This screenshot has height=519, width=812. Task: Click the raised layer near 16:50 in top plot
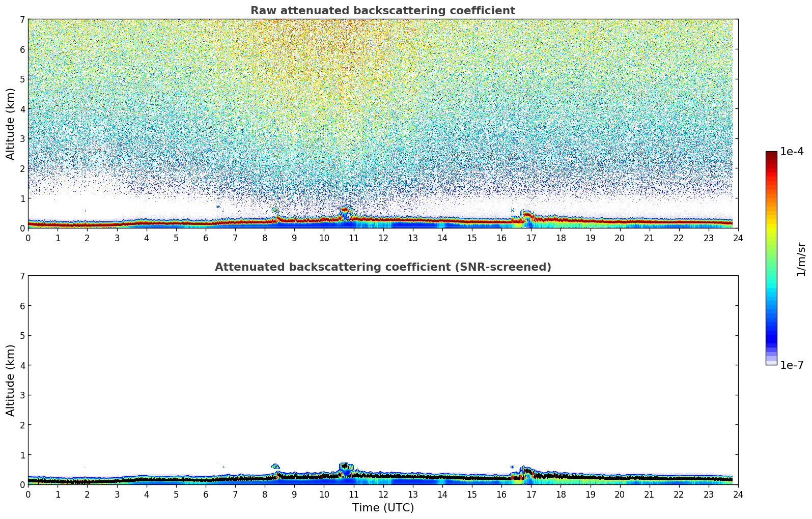526,215
